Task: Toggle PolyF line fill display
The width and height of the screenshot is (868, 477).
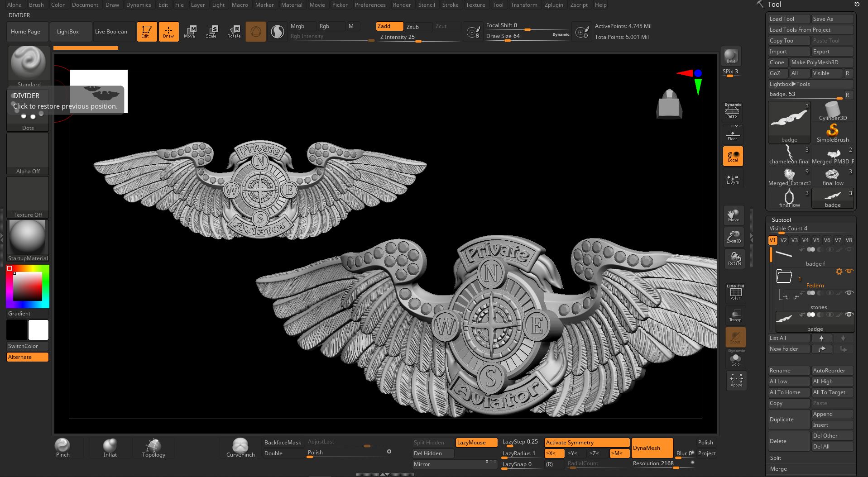Action: point(735,293)
